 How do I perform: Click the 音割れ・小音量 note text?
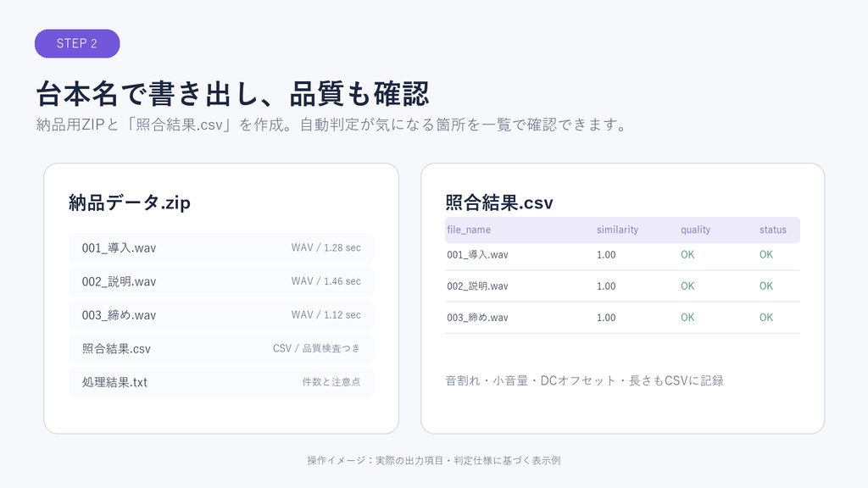click(x=585, y=380)
